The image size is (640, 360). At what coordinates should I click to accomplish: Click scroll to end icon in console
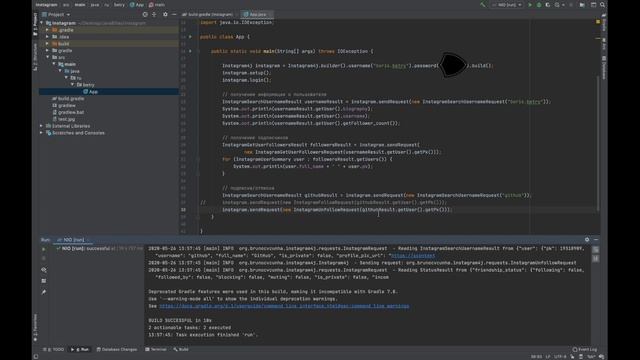596,259
